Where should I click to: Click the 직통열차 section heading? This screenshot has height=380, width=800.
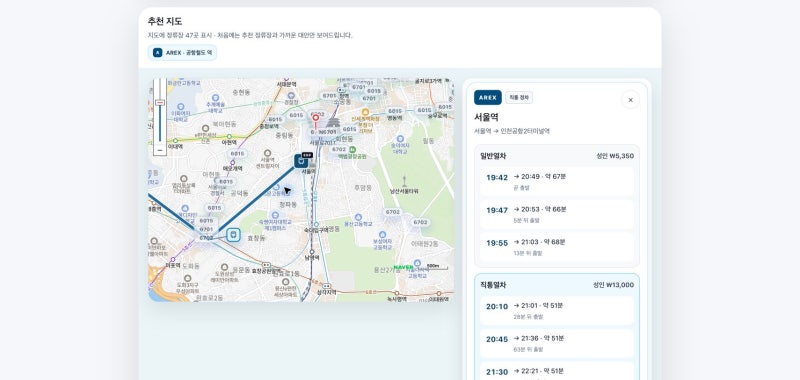(x=493, y=285)
